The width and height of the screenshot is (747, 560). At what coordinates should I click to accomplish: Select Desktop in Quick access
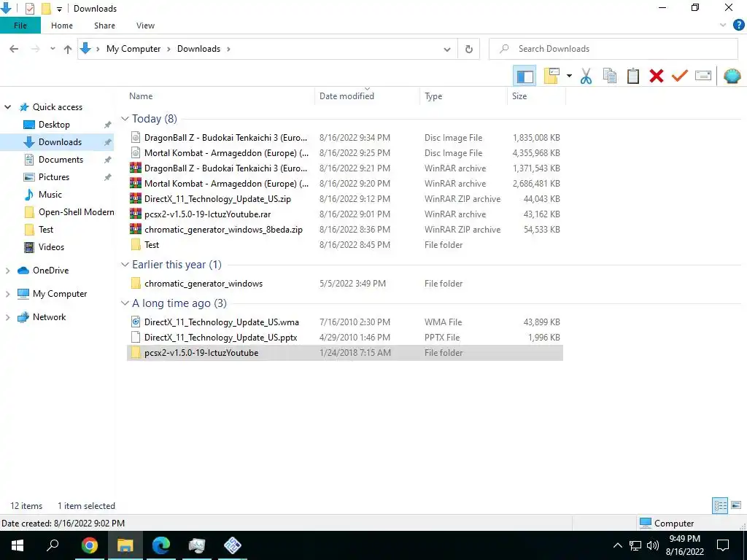click(x=54, y=124)
